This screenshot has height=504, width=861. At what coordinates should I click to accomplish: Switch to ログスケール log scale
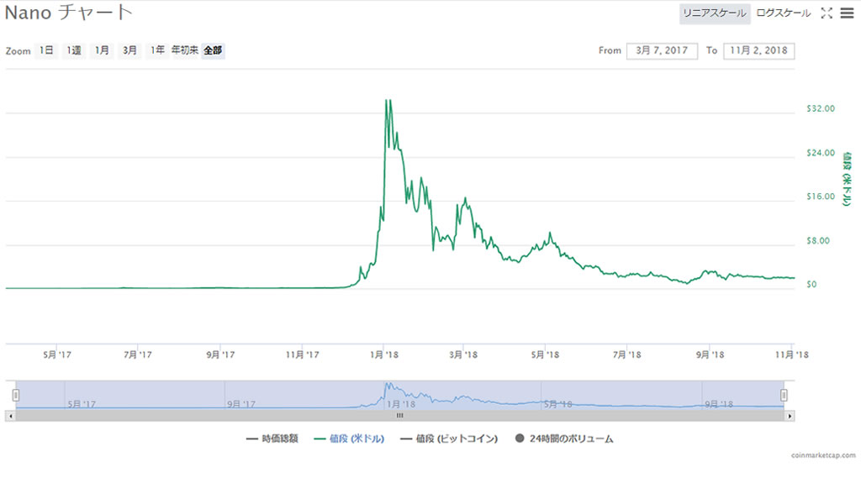[784, 13]
